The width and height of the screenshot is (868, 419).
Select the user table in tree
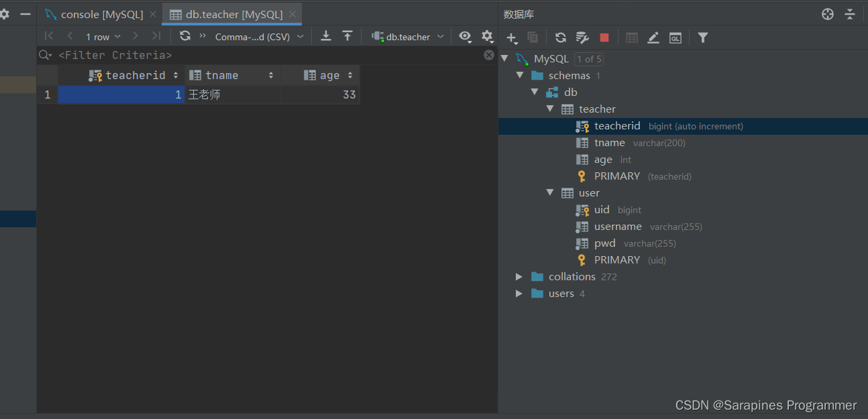click(x=683, y=193)
